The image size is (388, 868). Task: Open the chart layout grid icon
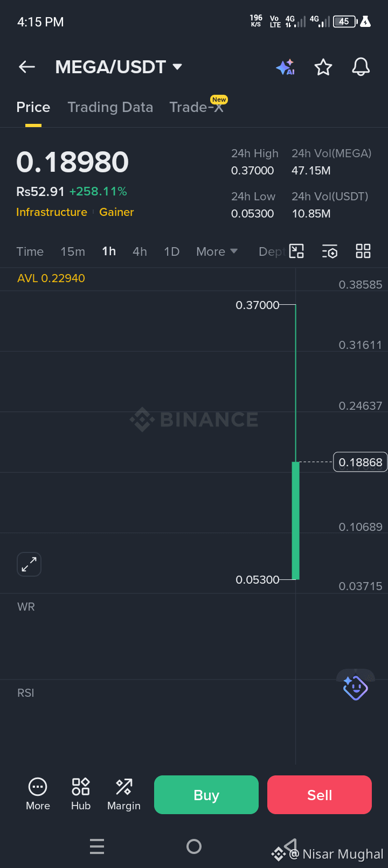click(x=363, y=251)
